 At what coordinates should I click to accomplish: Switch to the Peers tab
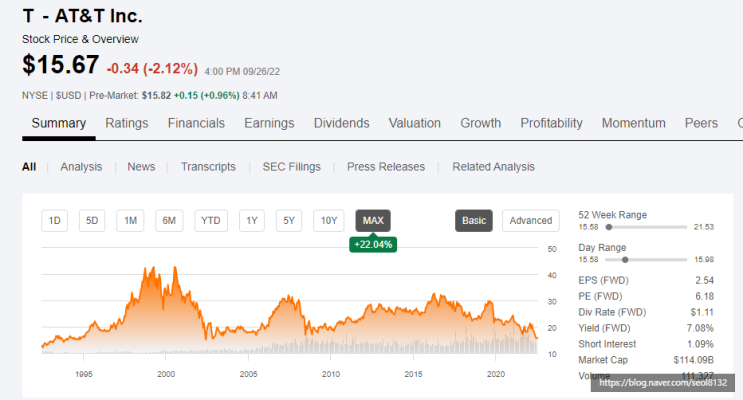[701, 123]
